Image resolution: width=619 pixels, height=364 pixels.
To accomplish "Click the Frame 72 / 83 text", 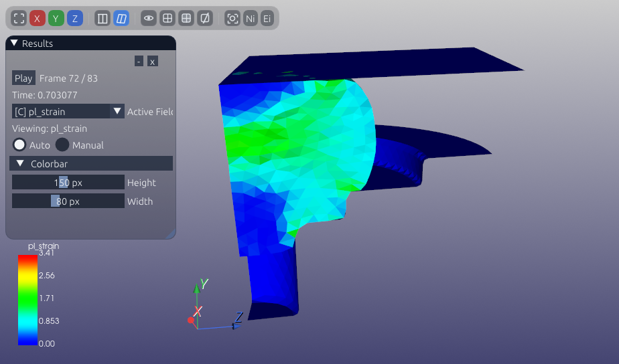I will coord(68,78).
